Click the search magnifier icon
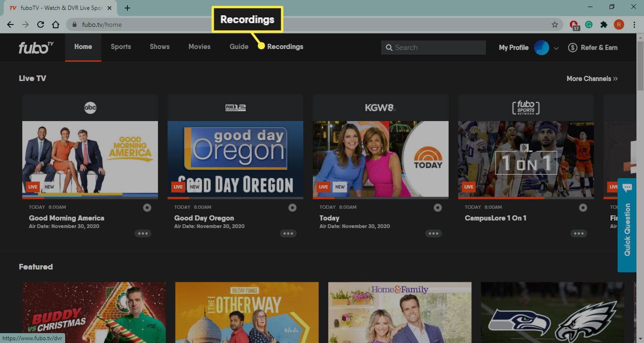644x343 pixels. (389, 48)
